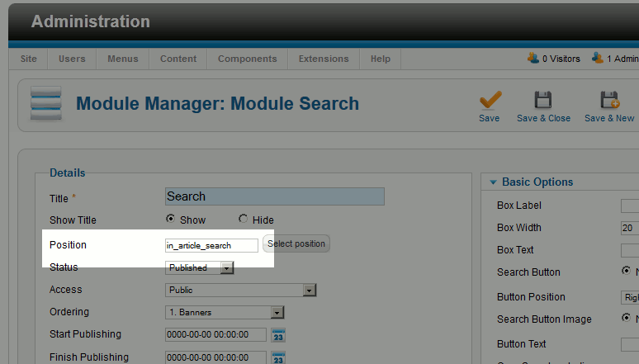Open the Components menu
The image size is (639, 364).
tap(248, 59)
